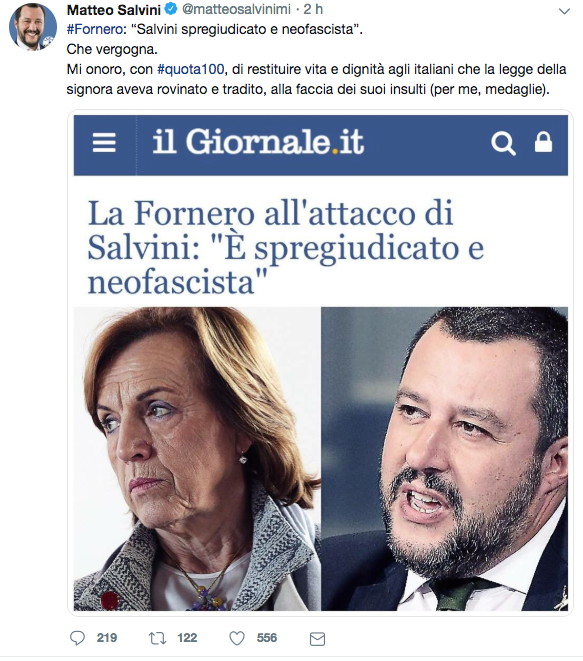Click the 2 h timestamp
This screenshot has height=661, width=583.
coord(313,9)
